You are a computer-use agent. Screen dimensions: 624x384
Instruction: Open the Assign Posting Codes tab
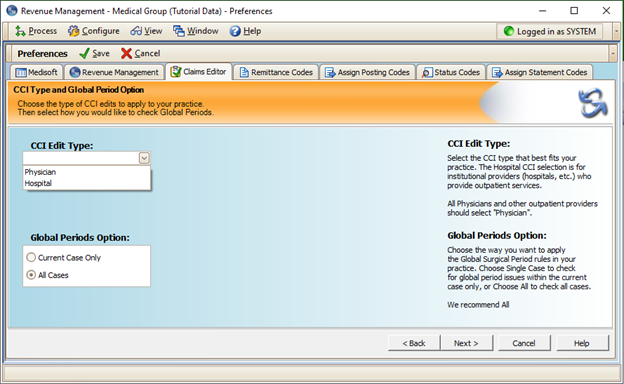tap(367, 72)
